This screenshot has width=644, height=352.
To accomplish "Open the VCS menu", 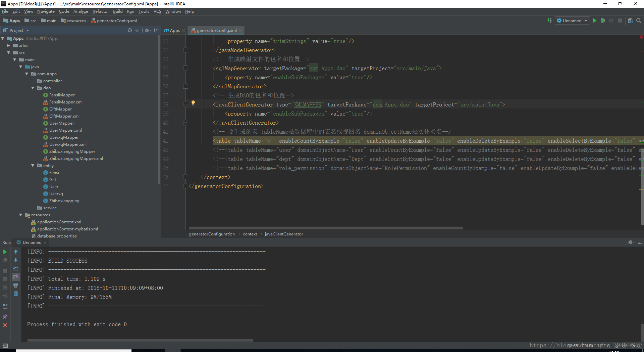I will click(x=157, y=11).
